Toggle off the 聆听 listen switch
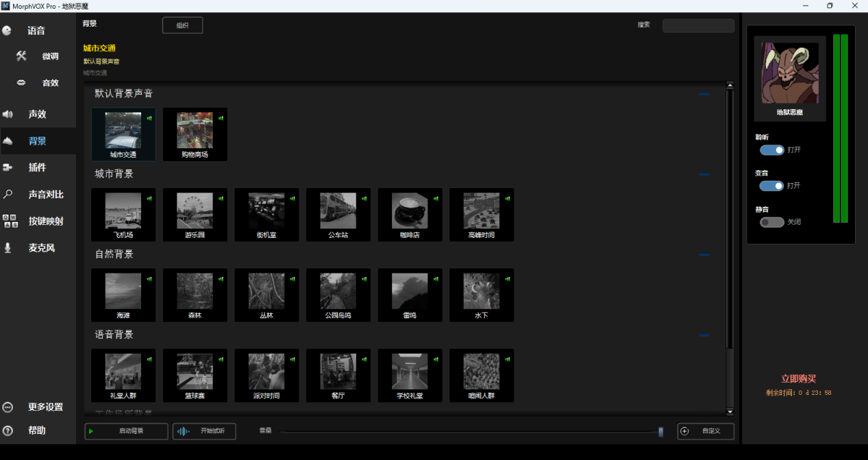 (770, 150)
